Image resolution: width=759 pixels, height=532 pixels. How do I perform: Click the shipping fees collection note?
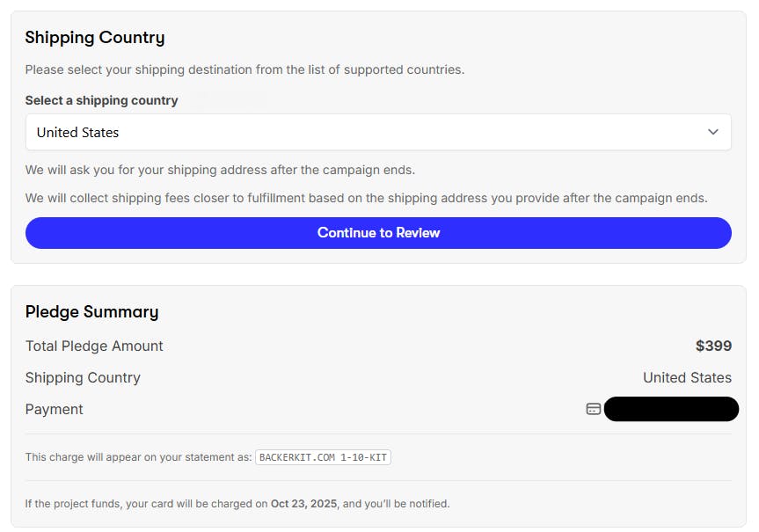pyautogui.click(x=366, y=198)
